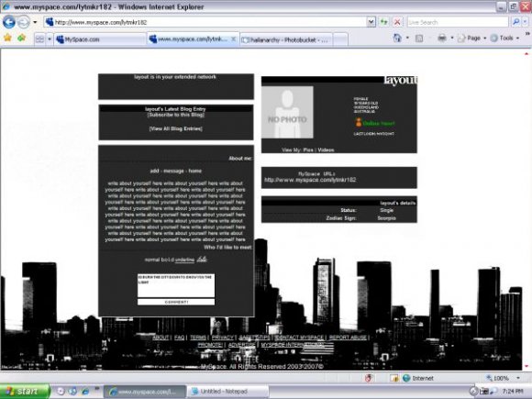
Task: Click the Stop loading red X icon
Action: click(397, 22)
